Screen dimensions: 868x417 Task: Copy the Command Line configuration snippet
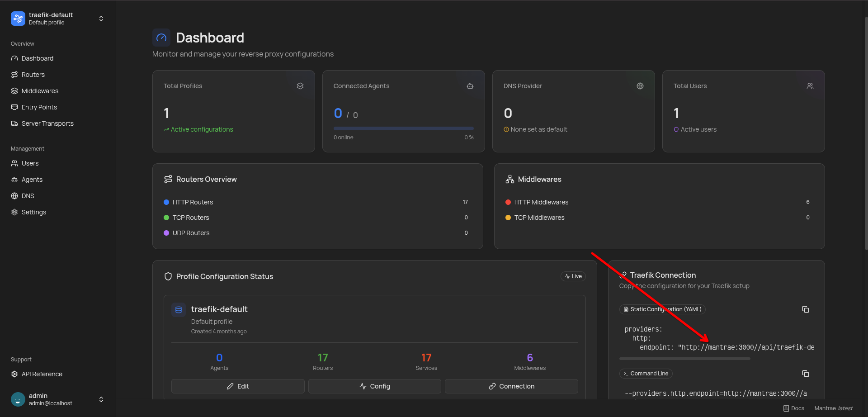(805, 374)
